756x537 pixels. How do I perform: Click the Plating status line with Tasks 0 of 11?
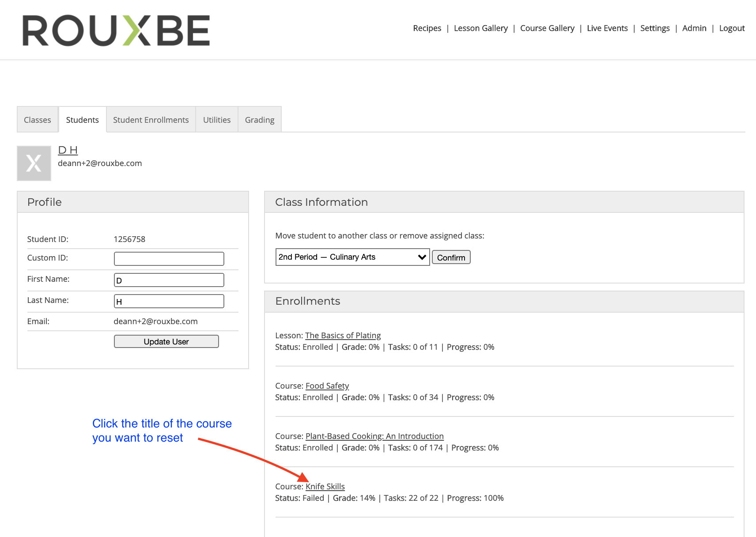pyautogui.click(x=385, y=347)
